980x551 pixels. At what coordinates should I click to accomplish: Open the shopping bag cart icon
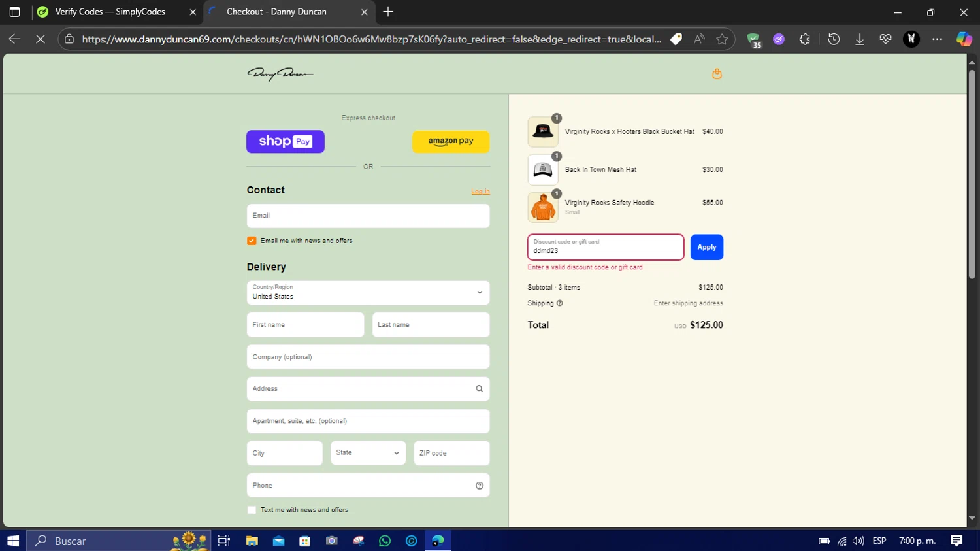717,74
